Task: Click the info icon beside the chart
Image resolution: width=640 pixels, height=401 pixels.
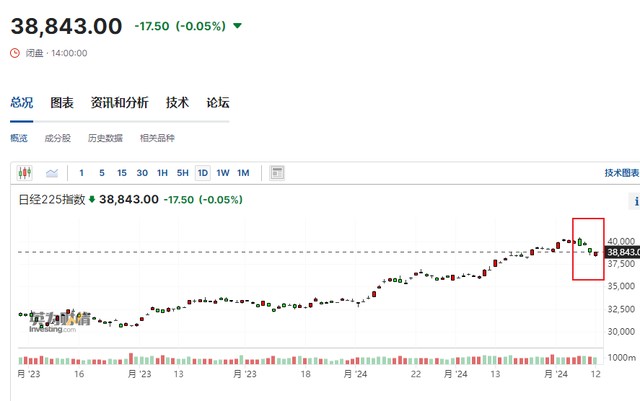Action: 635,201
